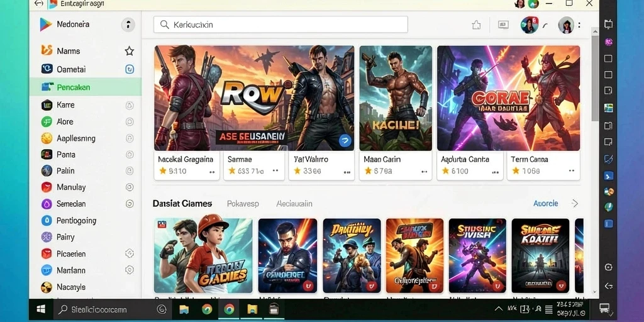644x322 pixels.
Task: Toggle the circle indicator beside Manulay
Action: click(130, 187)
